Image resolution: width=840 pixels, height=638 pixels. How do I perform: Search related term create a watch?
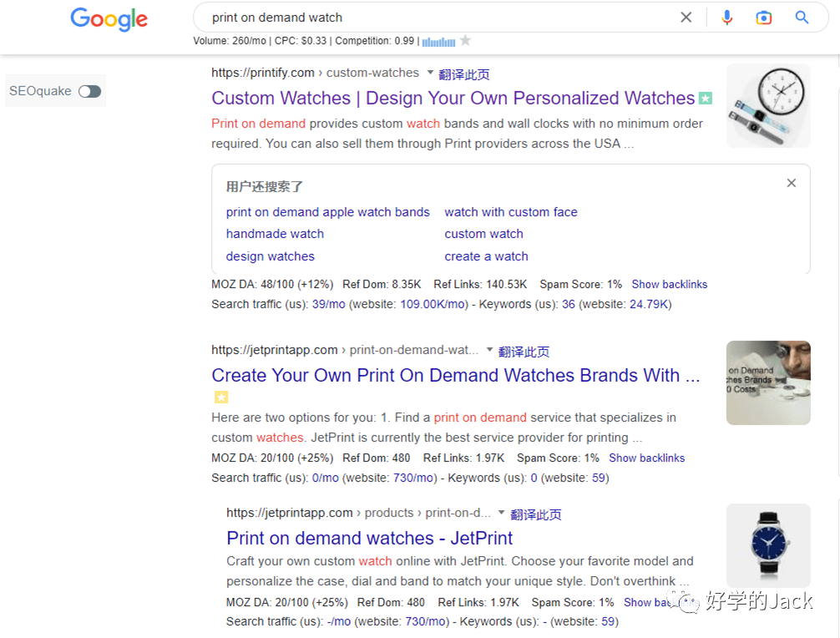point(487,256)
